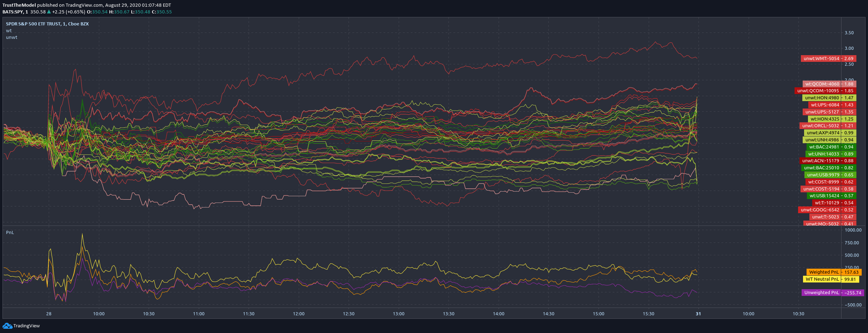Click the TradingView cloud logo icon

[x=7, y=326]
